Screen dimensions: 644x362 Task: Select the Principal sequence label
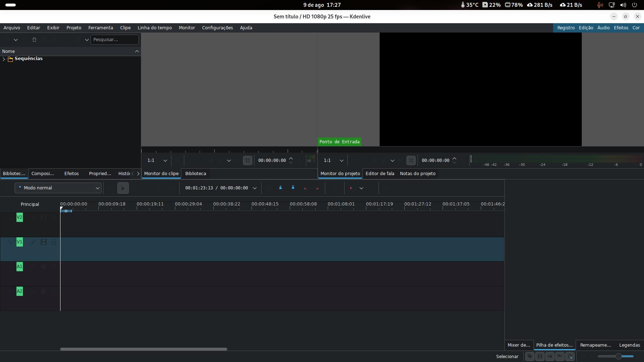click(30, 204)
